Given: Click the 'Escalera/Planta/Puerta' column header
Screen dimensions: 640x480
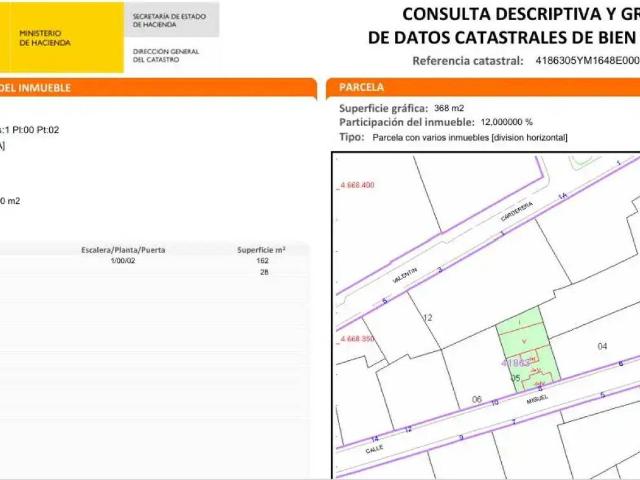Looking at the screenshot, I should pos(123,250).
